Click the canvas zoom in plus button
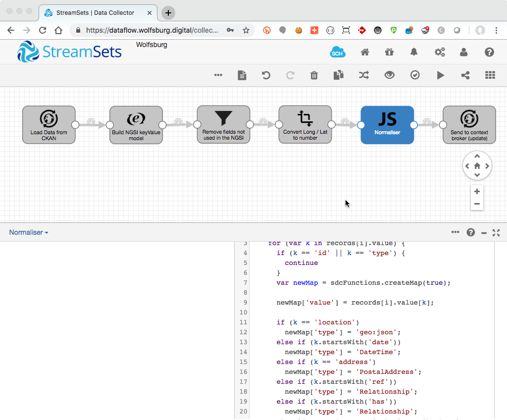This screenshot has width=507, height=420. (x=477, y=192)
